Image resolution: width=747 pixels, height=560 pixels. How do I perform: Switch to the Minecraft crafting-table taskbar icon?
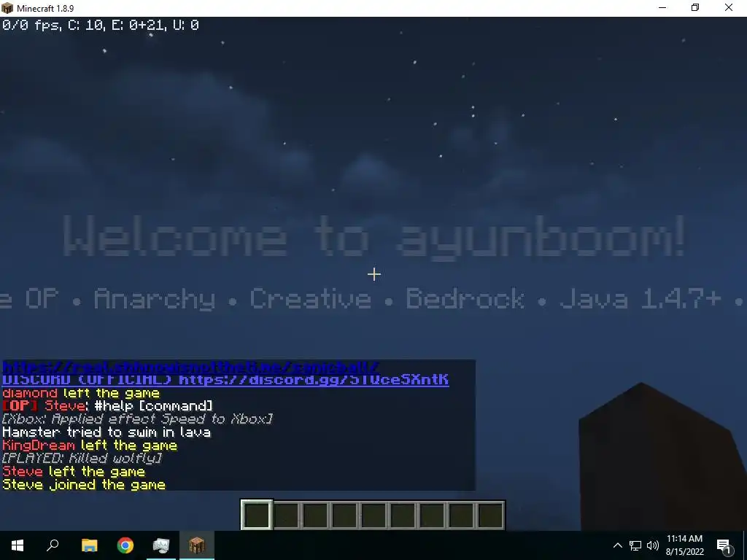click(197, 545)
